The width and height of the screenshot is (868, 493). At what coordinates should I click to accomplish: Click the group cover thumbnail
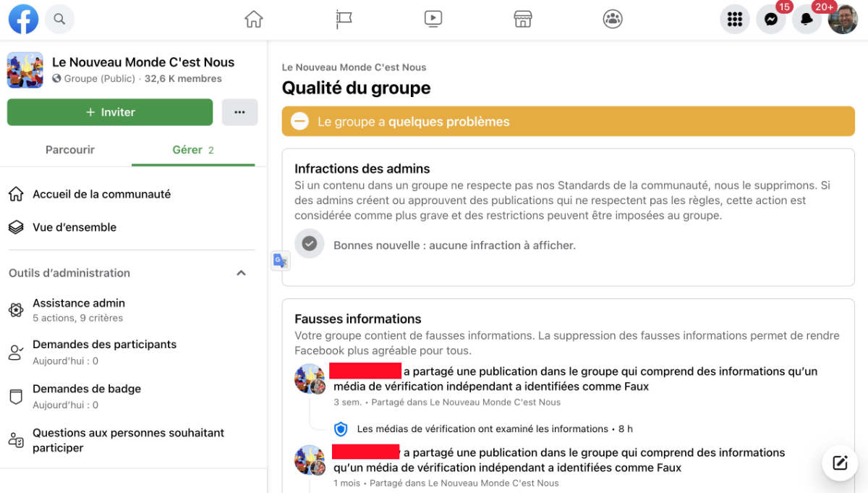coord(25,70)
